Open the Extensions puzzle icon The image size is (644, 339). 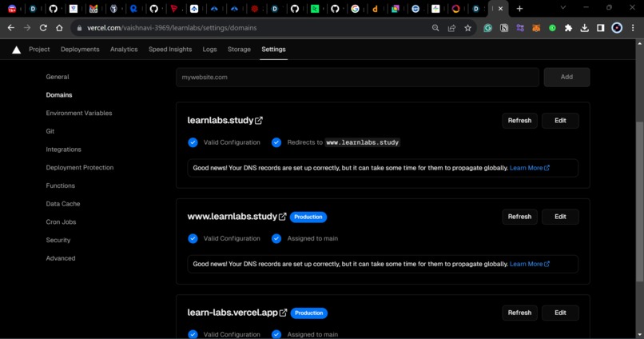(x=568, y=28)
